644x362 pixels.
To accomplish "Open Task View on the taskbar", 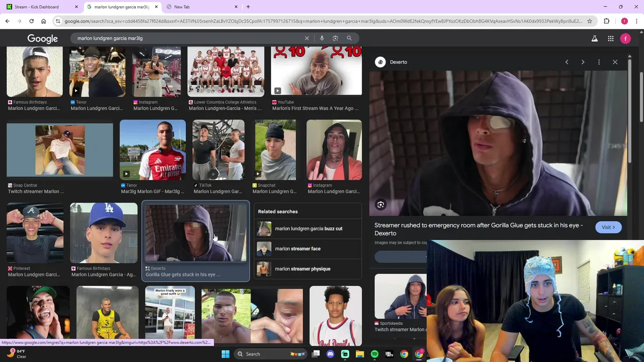I will pyautogui.click(x=315, y=354).
